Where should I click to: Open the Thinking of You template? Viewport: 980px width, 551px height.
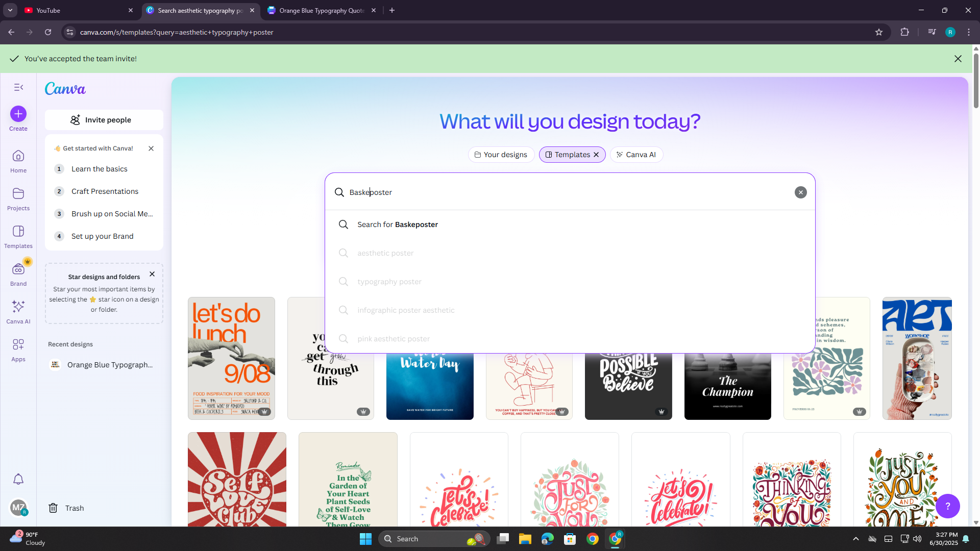click(x=792, y=480)
